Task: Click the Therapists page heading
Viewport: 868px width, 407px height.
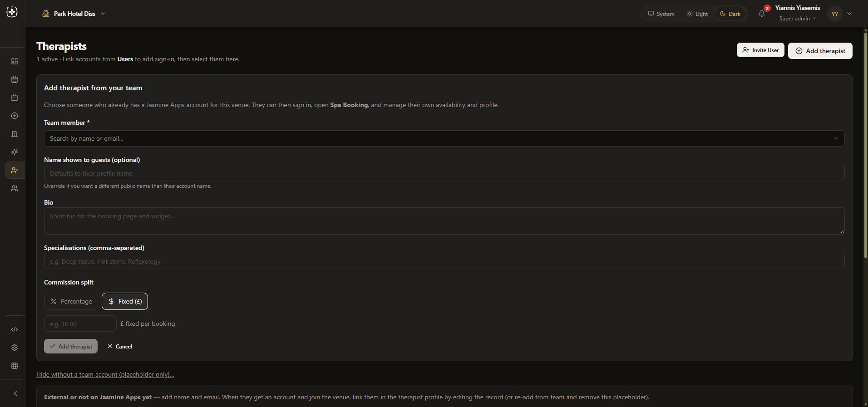Action: (x=61, y=46)
